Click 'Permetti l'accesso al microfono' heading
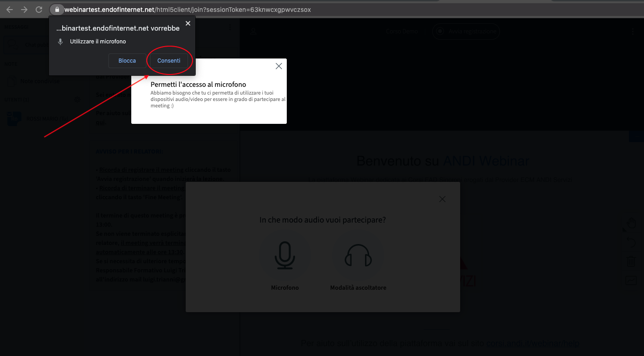The height and width of the screenshot is (356, 644). click(x=199, y=85)
